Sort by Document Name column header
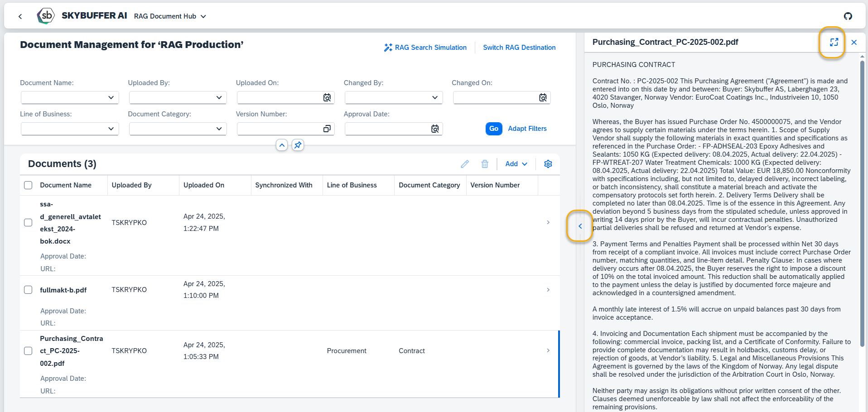This screenshot has height=412, width=868. pos(66,185)
